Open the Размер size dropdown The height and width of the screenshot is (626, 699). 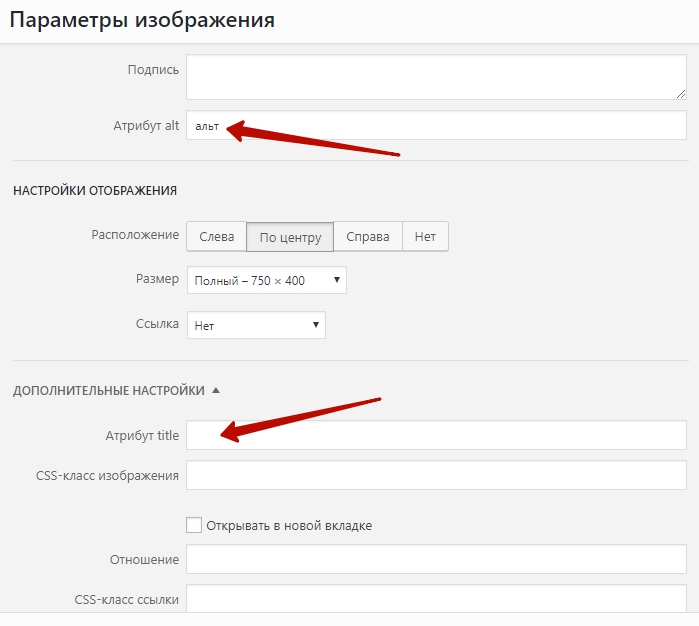(267, 280)
